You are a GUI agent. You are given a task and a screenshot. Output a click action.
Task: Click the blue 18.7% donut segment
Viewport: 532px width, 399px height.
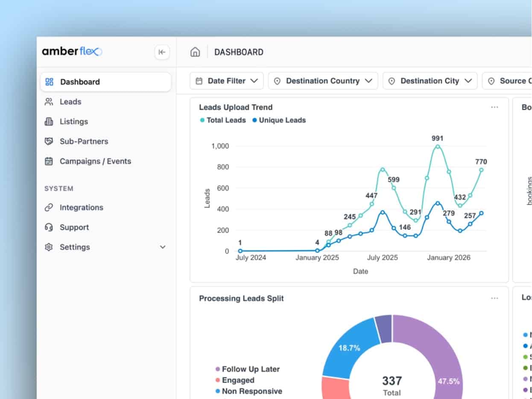(x=350, y=348)
